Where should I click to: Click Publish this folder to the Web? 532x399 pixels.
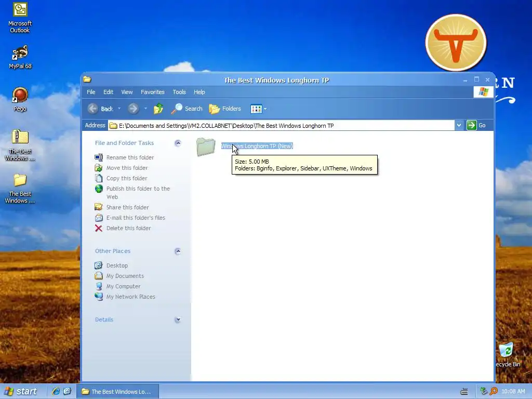click(x=132, y=192)
